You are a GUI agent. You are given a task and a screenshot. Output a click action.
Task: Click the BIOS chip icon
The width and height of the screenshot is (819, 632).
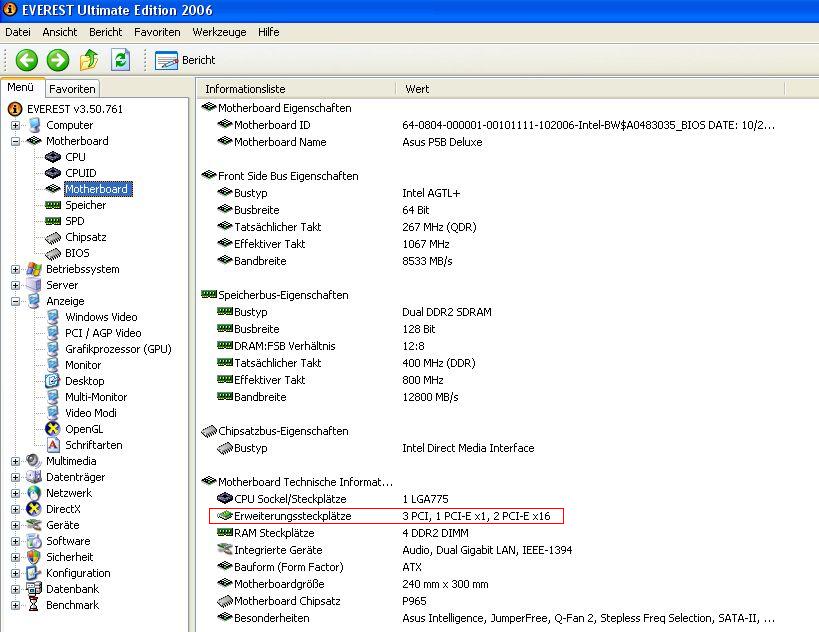coord(53,254)
